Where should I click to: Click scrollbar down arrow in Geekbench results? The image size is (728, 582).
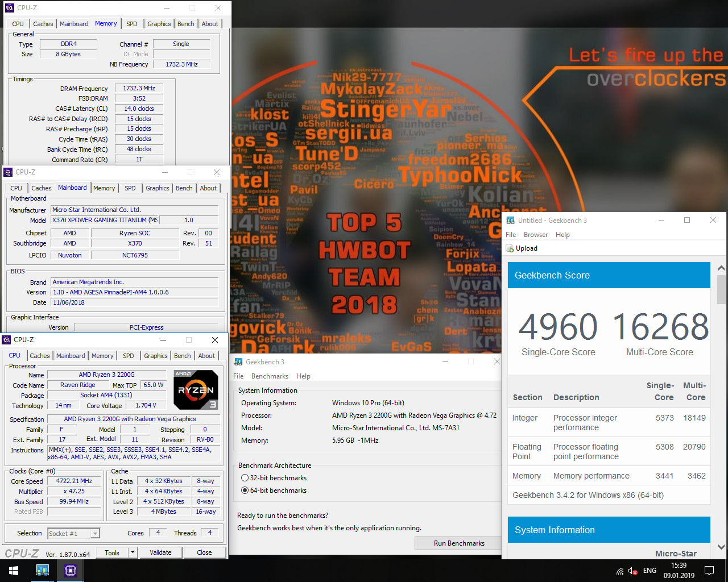pos(721,547)
